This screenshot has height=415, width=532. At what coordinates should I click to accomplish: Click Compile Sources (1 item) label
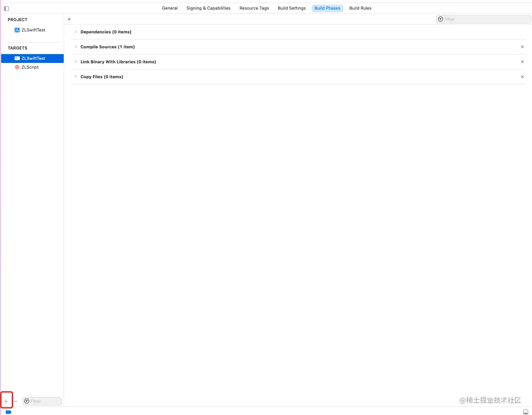point(108,47)
